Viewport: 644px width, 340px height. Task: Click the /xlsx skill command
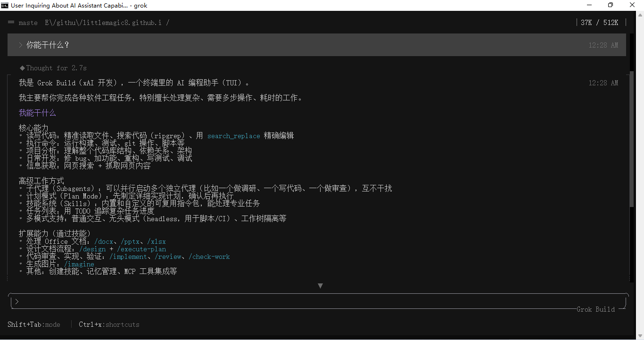pyautogui.click(x=157, y=241)
